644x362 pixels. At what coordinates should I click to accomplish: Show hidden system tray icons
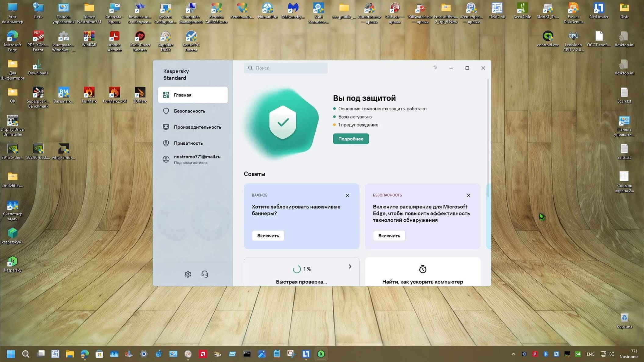tap(513, 354)
